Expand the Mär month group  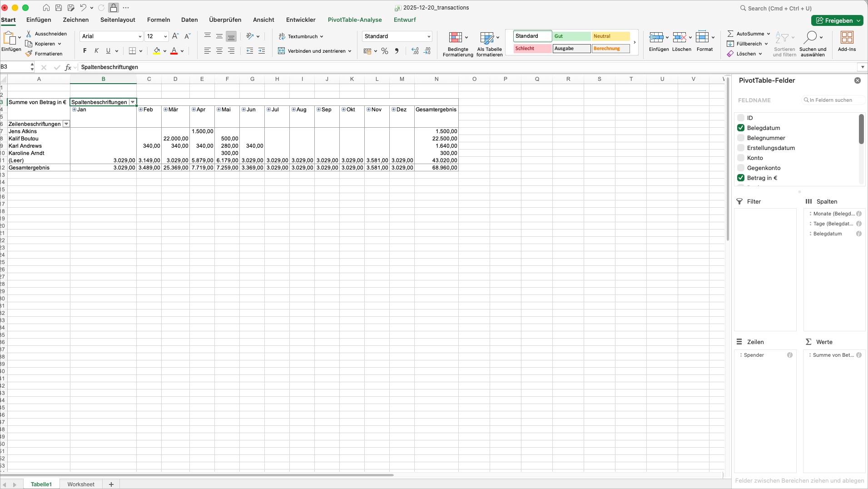pos(166,110)
